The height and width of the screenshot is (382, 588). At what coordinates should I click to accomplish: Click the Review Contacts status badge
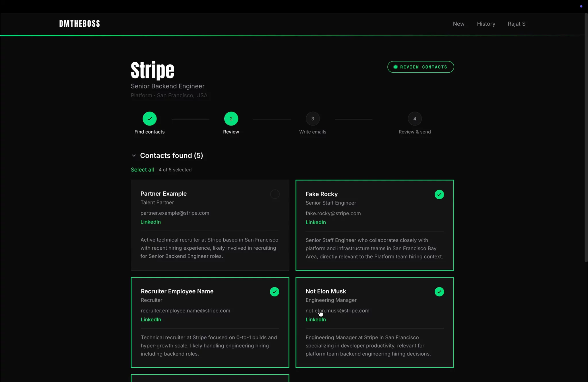coord(421,67)
